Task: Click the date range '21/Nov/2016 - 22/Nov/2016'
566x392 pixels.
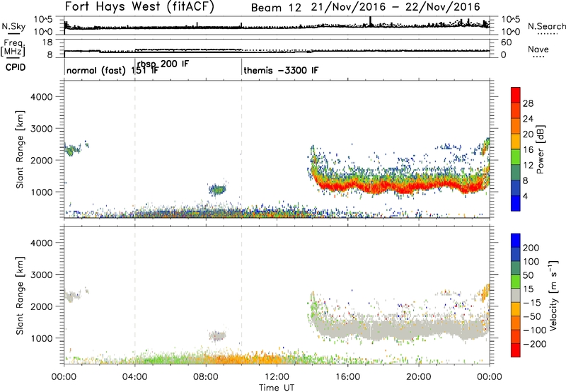Action: [x=395, y=7]
